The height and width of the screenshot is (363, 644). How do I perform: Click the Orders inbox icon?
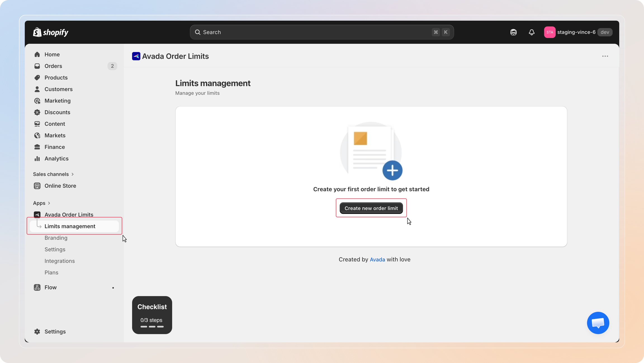(37, 66)
